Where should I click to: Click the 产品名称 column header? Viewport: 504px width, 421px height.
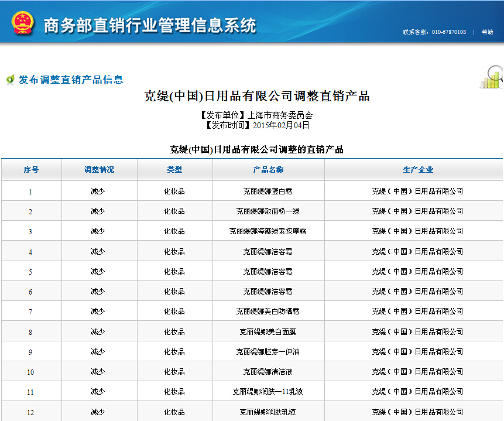(268, 170)
